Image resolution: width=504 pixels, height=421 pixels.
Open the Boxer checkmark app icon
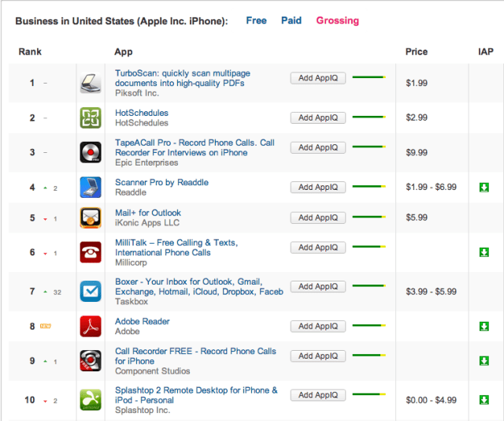coord(91,291)
